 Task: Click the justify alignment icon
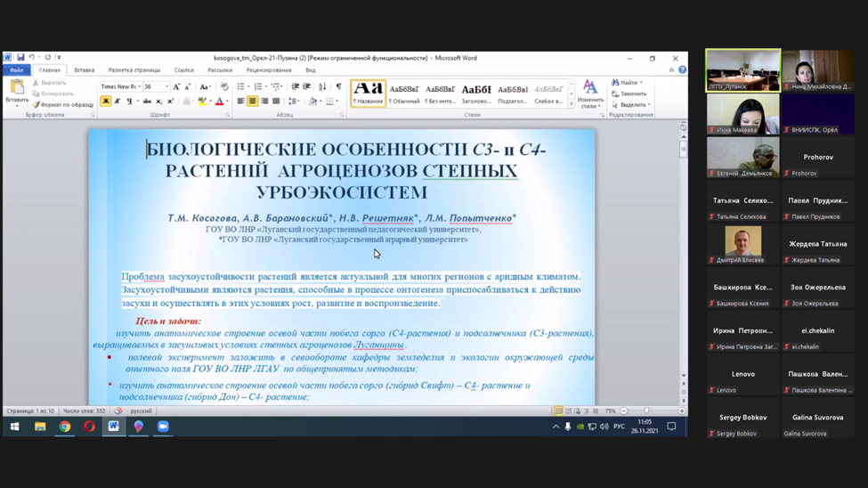coord(276,102)
